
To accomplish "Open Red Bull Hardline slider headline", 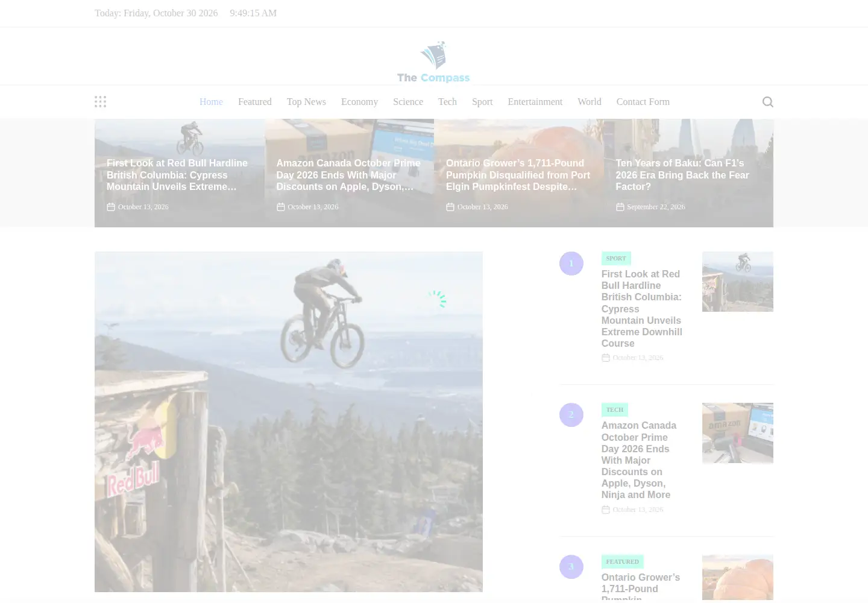I will pyautogui.click(x=177, y=175).
